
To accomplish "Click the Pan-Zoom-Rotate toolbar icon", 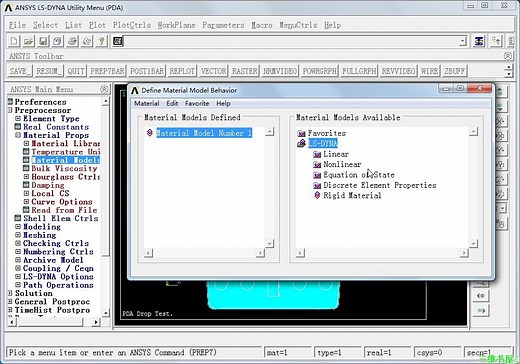I will click(58, 41).
